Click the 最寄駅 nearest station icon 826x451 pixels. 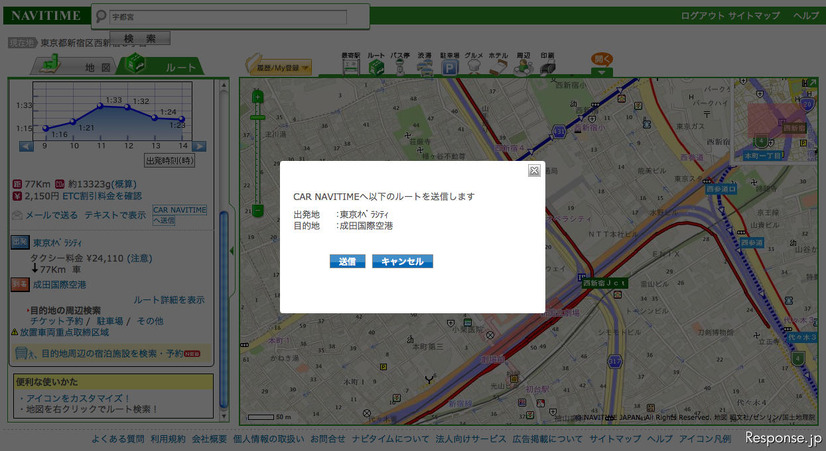(350, 64)
